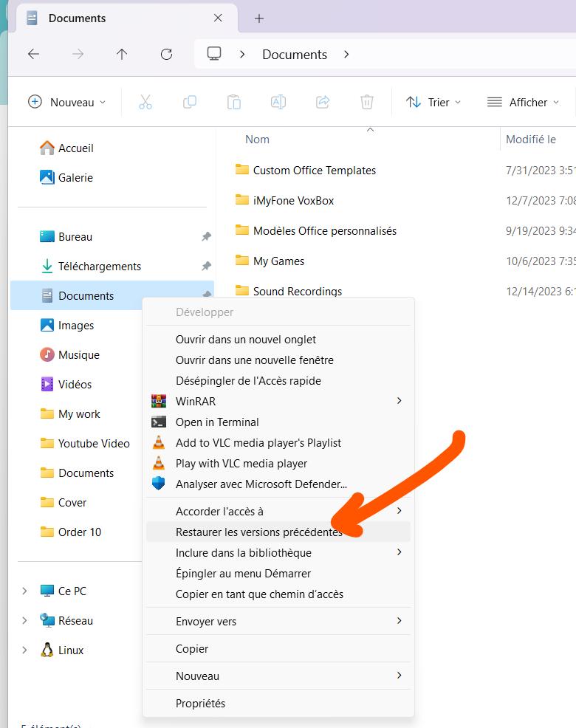576x728 pixels.
Task: Open Accueil in sidebar
Action: click(66, 148)
